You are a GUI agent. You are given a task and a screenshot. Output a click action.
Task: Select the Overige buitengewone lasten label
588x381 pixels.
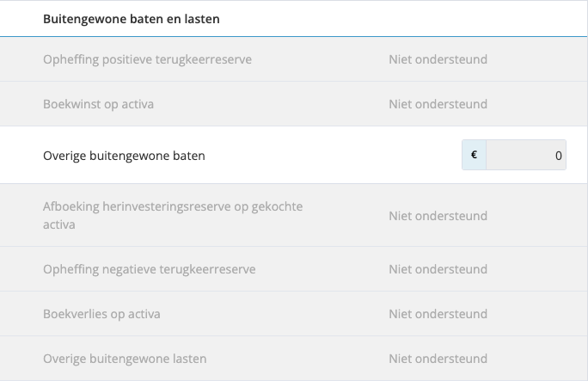click(125, 359)
